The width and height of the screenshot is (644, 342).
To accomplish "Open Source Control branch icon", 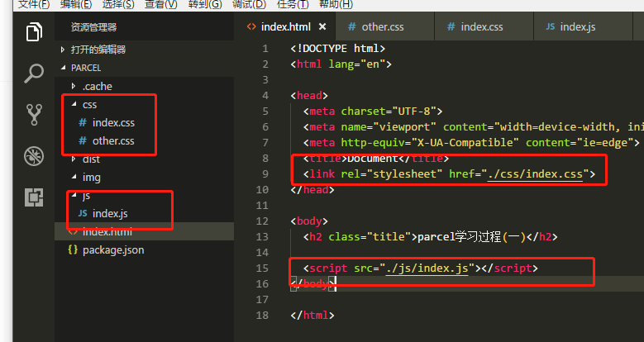I will click(34, 115).
